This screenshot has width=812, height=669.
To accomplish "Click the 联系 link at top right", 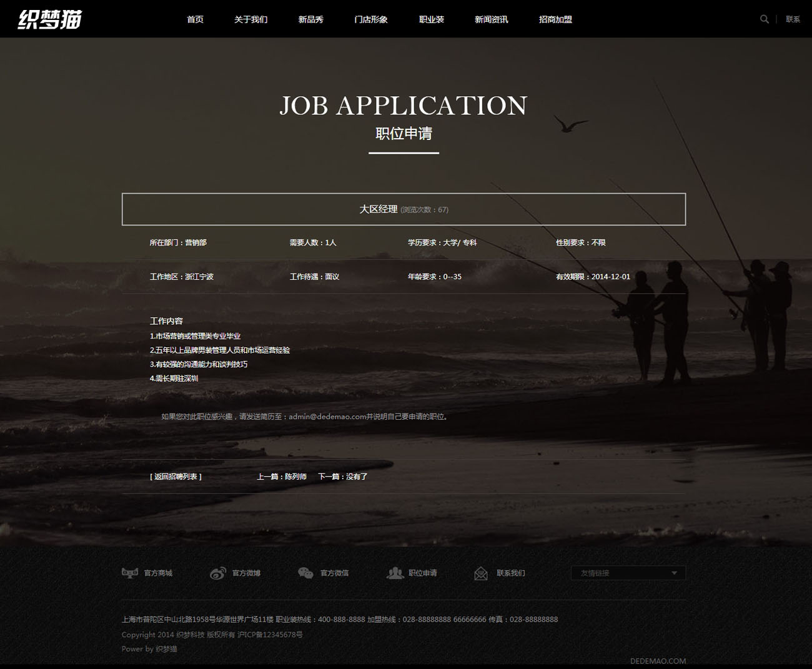I will coord(793,19).
